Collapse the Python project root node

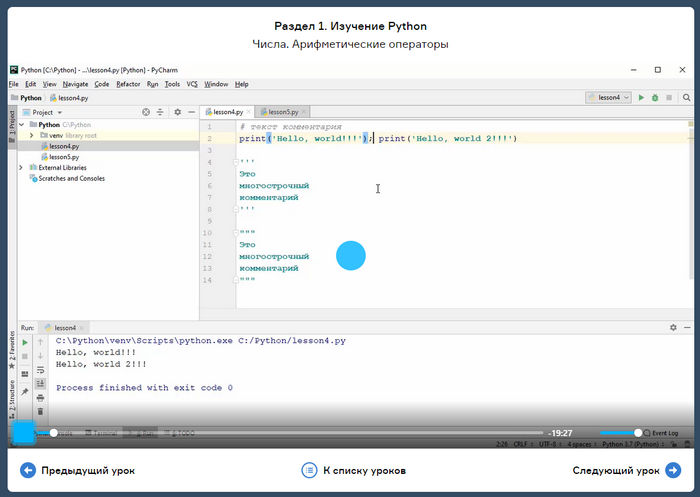[21, 125]
